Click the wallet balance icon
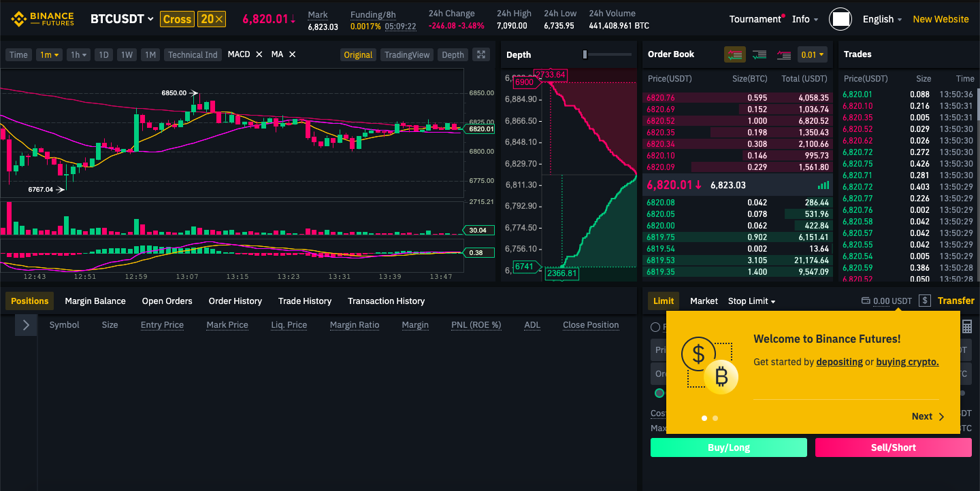Screen dimensions: 980x491 coord(866,301)
